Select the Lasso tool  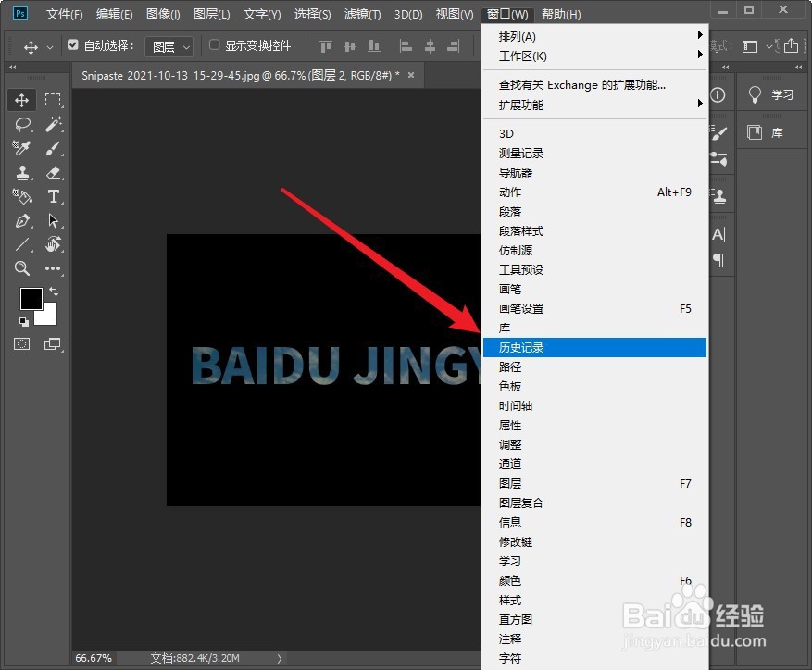[23, 124]
